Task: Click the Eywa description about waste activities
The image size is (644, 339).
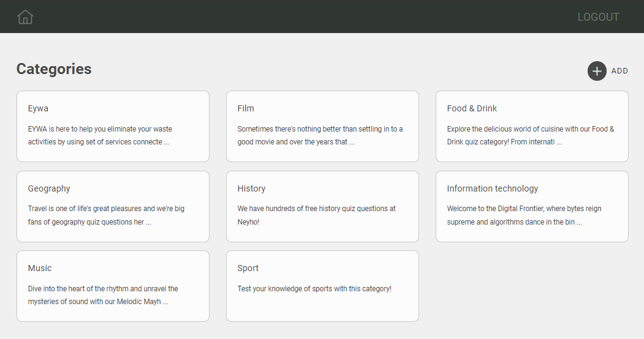Action: point(100,135)
